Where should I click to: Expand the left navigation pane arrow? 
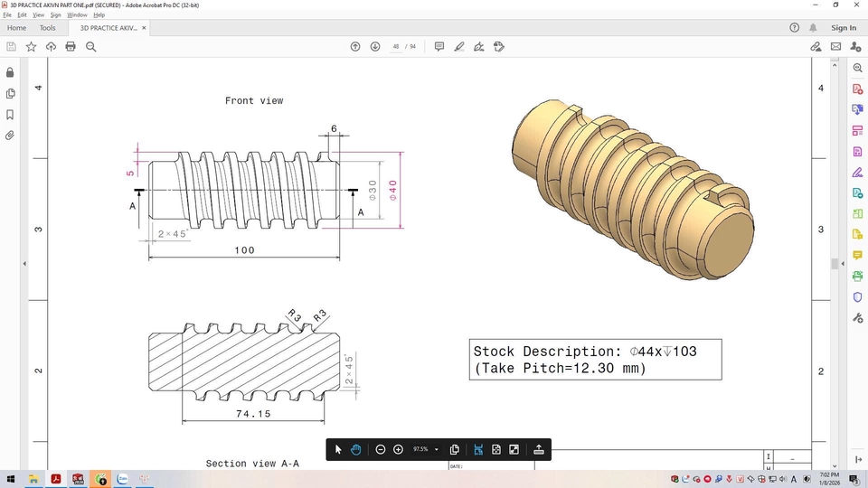pyautogui.click(x=24, y=263)
